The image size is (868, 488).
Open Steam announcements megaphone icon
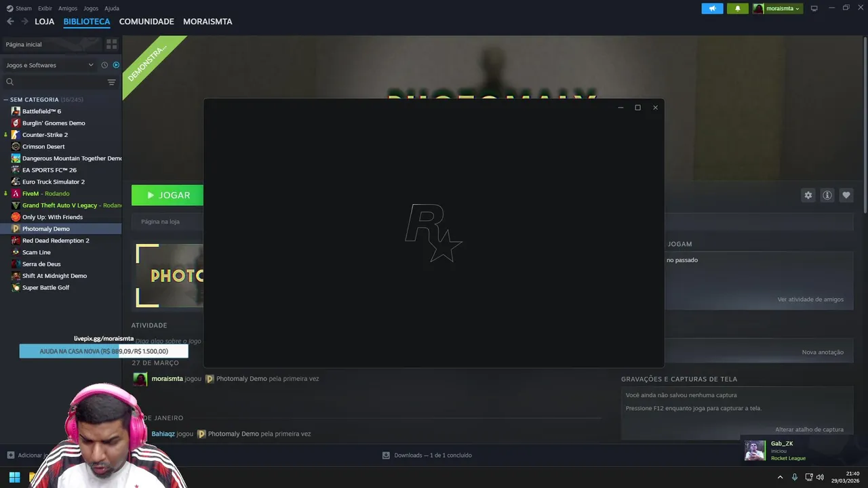712,8
